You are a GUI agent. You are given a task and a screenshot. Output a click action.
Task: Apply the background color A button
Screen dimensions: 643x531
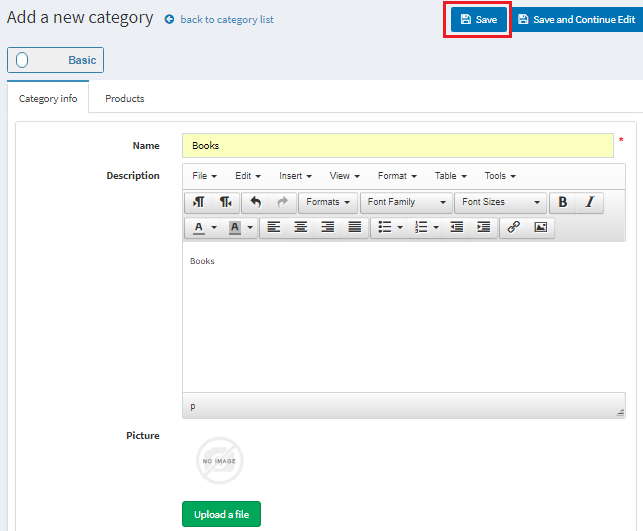coord(235,228)
